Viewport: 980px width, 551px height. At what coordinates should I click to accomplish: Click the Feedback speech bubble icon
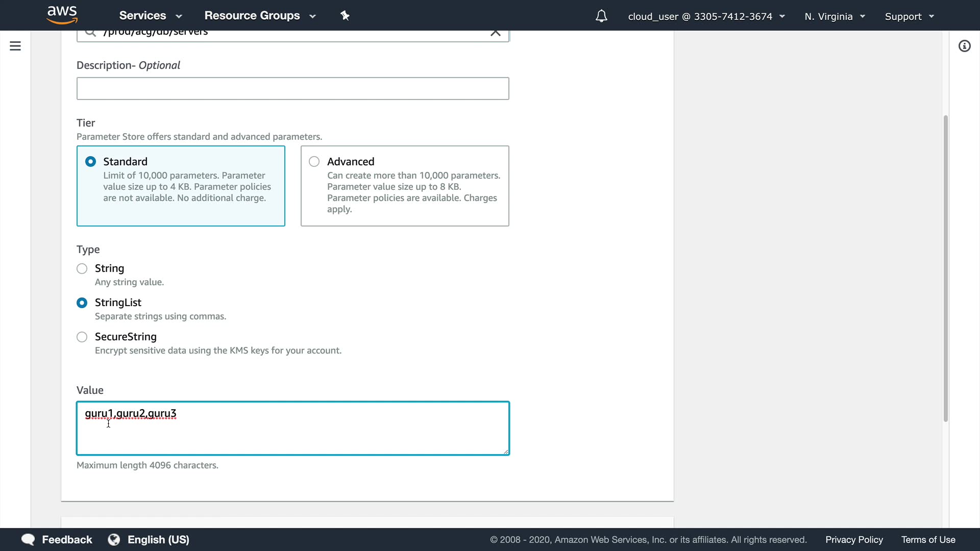[28, 539]
